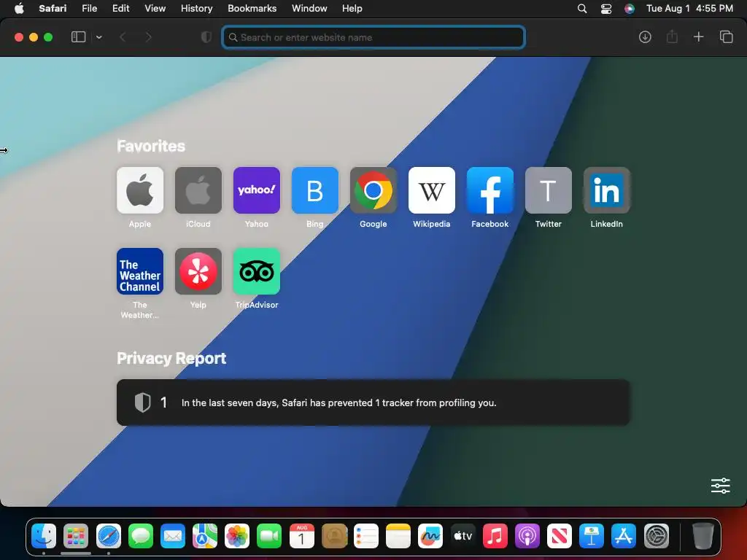Show the tab overview
This screenshot has width=747, height=560.
726,36
